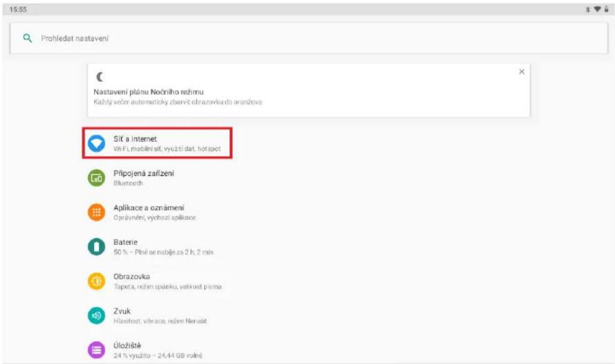The width and height of the screenshot is (615, 364).
Task: Click the search magnifier icon
Action: 27,38
